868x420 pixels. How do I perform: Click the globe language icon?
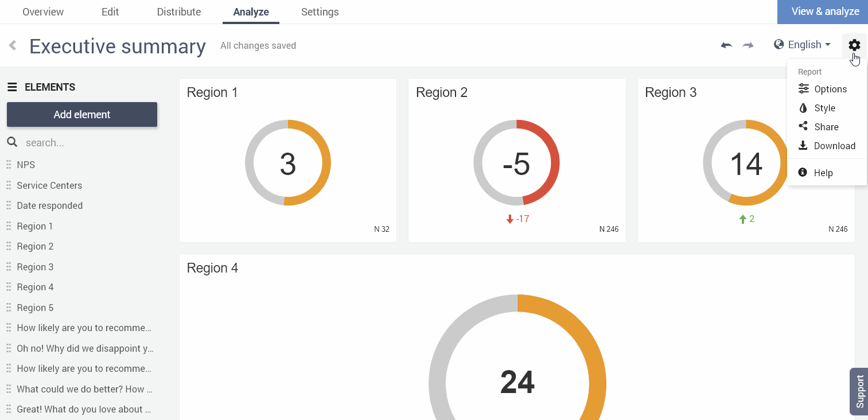click(779, 45)
